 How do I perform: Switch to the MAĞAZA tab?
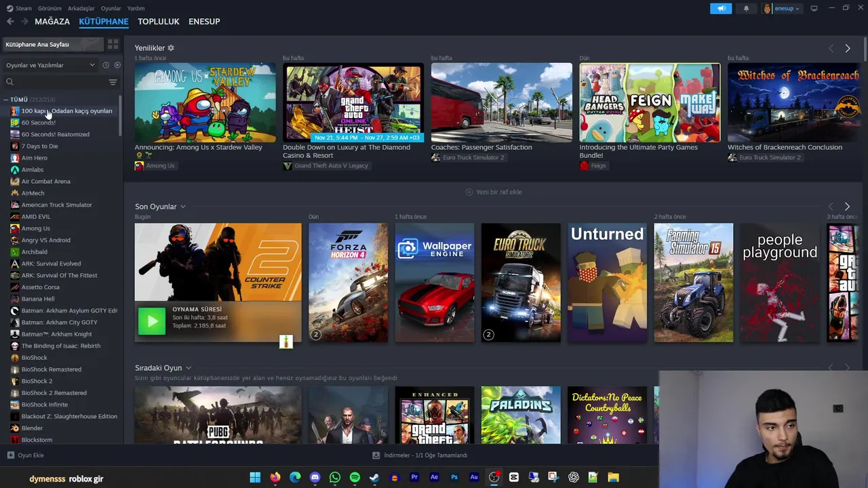click(x=52, y=22)
